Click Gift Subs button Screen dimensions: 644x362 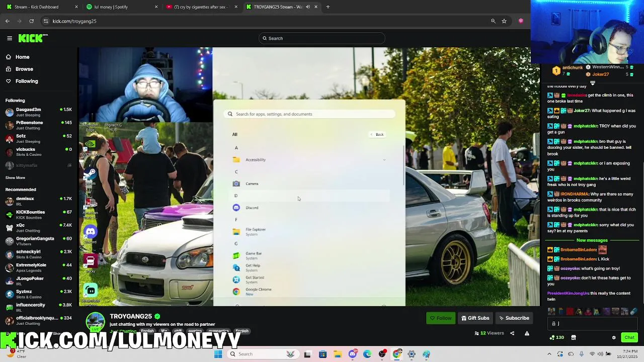tap(475, 318)
